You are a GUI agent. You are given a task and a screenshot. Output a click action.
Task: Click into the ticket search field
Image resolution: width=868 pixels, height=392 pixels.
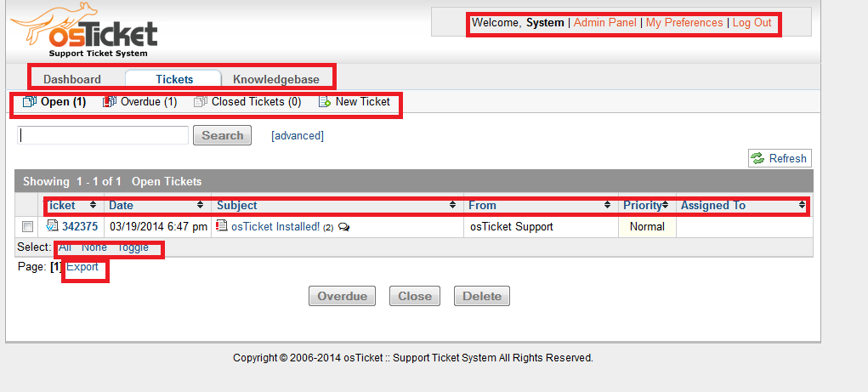click(x=103, y=135)
